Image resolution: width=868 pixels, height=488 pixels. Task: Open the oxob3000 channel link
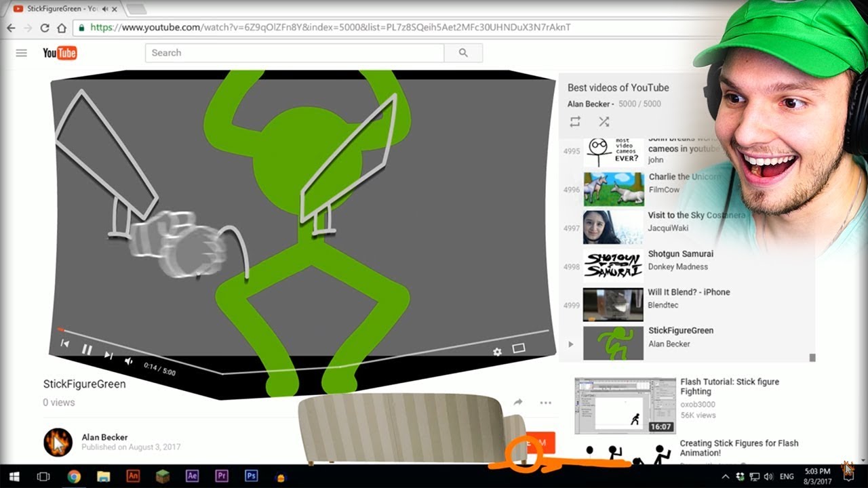coord(698,404)
